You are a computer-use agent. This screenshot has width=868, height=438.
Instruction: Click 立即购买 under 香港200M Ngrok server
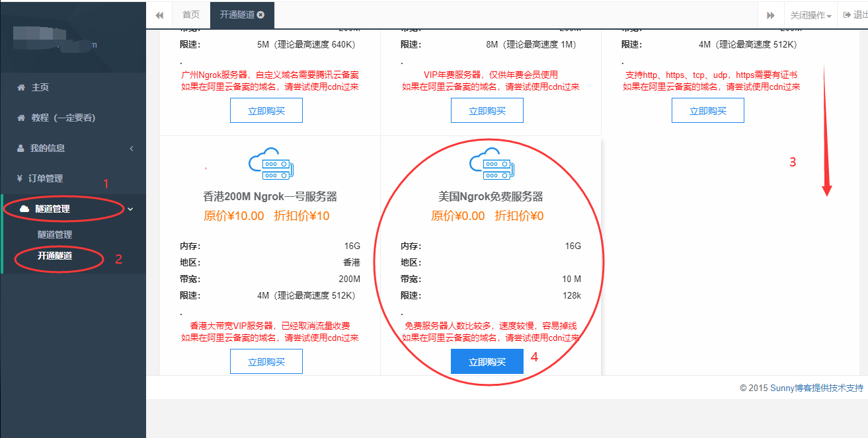[x=266, y=361]
